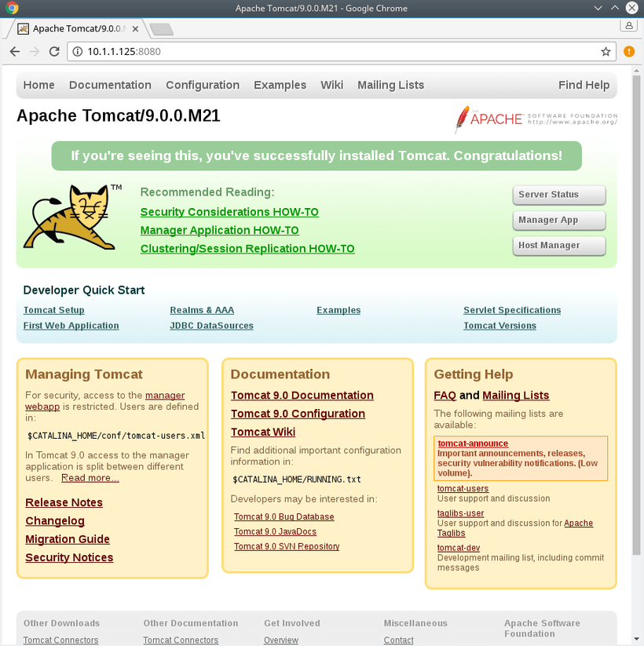Open the Apache Taglibs link

(x=579, y=524)
